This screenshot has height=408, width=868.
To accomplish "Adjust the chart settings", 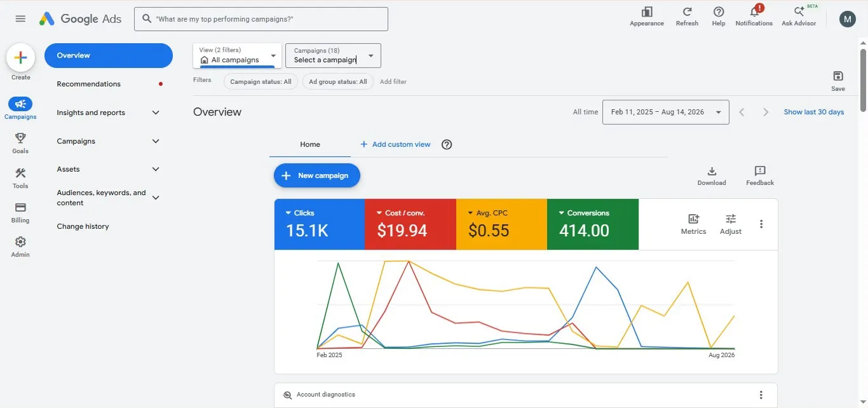I will pos(731,224).
